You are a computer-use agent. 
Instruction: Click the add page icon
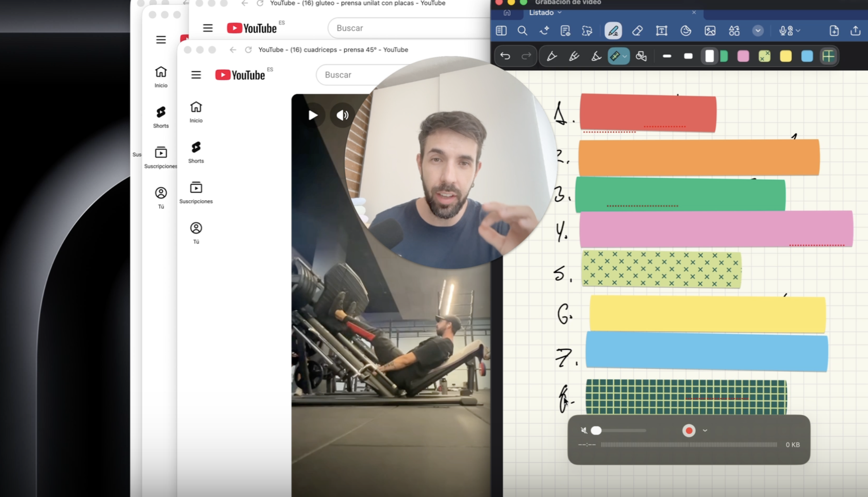(834, 31)
